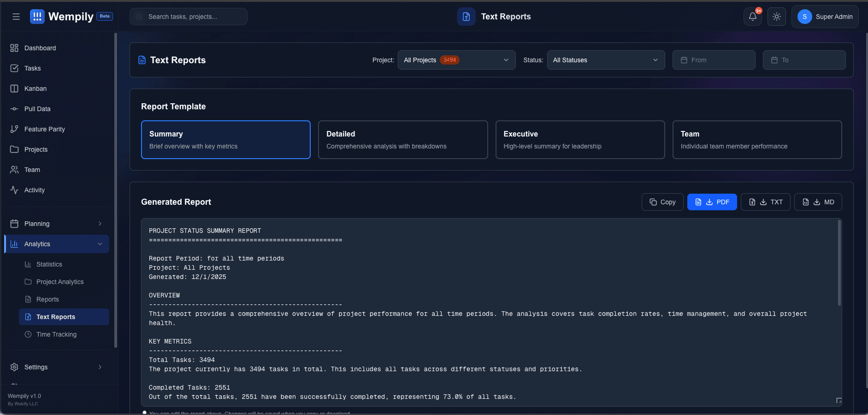Click the Feature Parity icon
Image resolution: width=868 pixels, height=415 pixels.
tap(14, 129)
